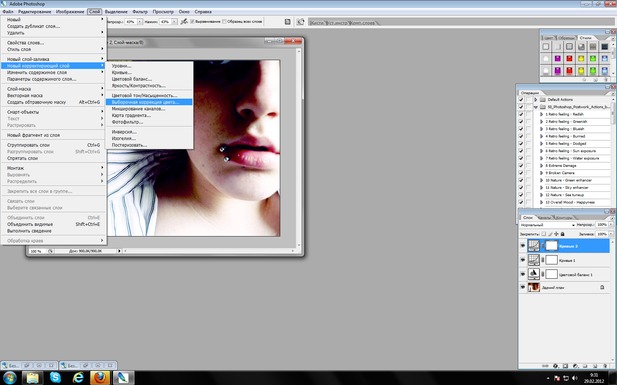Screen dimensions: 617x385
Task: Select Яркость/Контрастность adjustment entry
Action: (149, 85)
